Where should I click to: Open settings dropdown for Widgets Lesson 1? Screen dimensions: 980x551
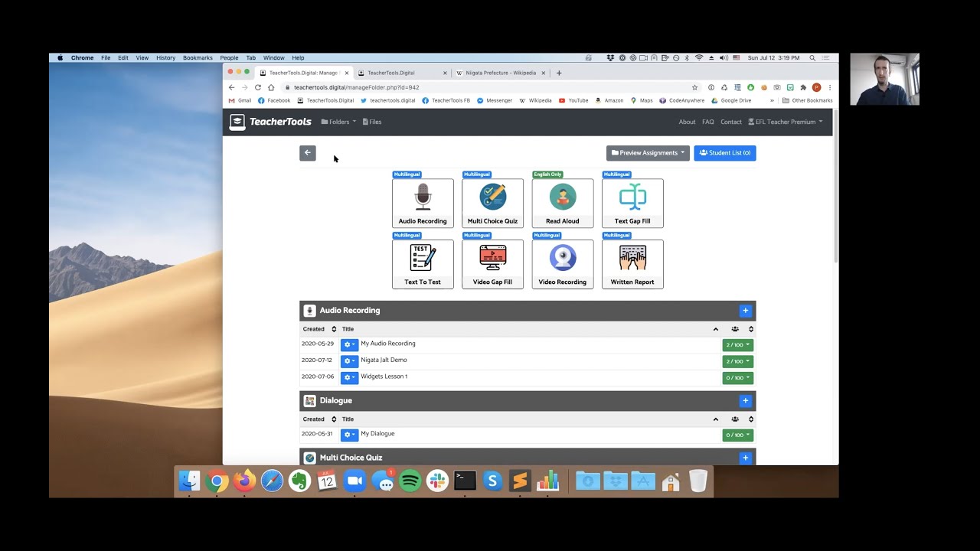tap(349, 377)
